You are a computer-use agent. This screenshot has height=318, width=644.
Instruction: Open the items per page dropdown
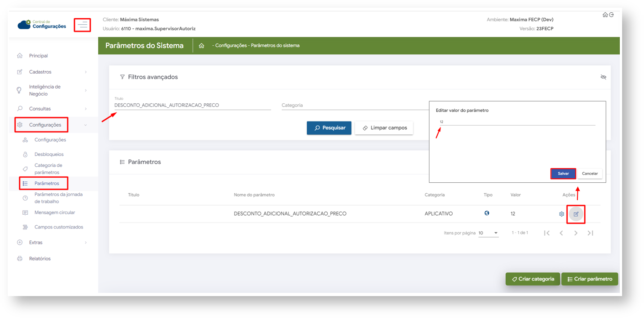pyautogui.click(x=488, y=233)
